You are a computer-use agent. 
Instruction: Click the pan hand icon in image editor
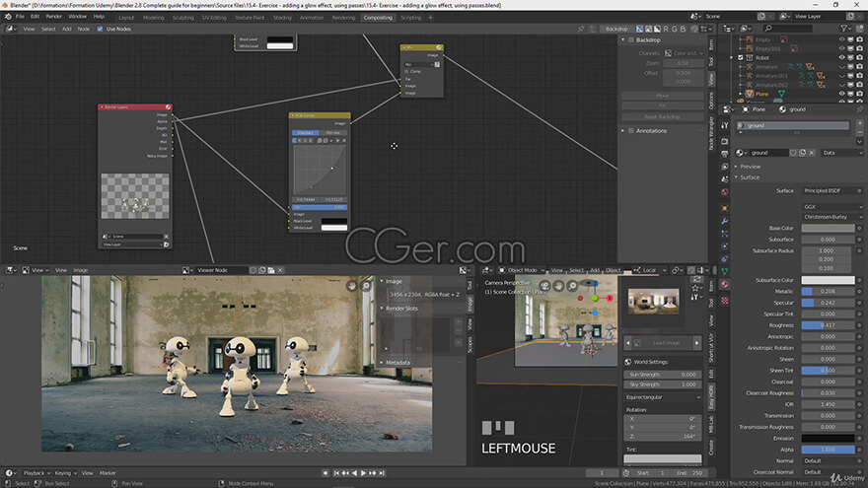click(x=351, y=286)
